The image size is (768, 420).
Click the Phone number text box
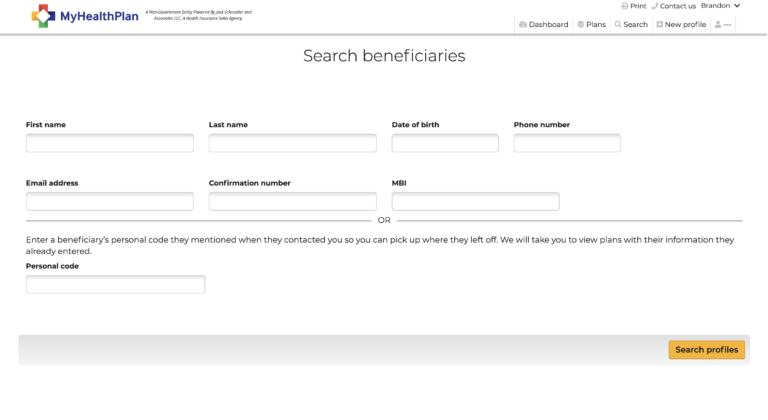[567, 143]
